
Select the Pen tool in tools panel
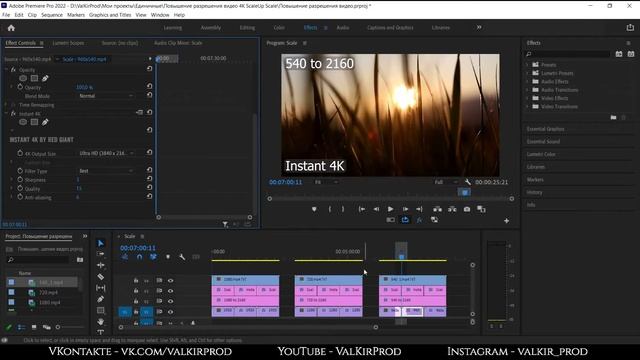click(x=100, y=299)
